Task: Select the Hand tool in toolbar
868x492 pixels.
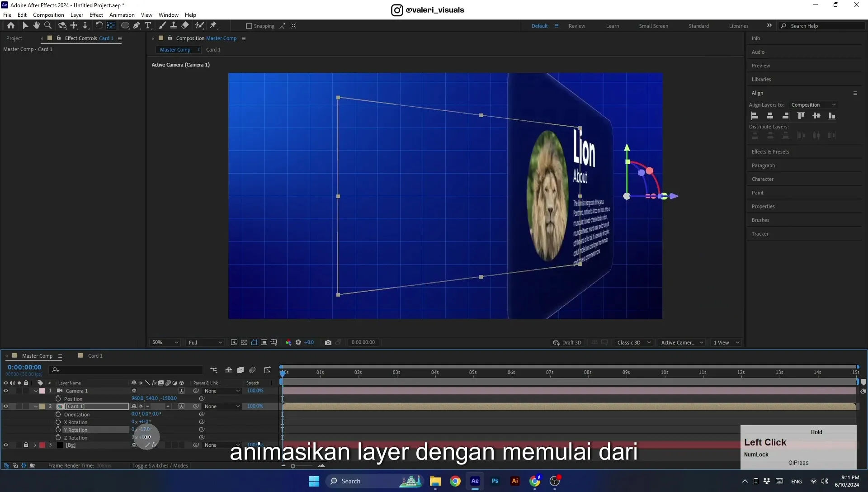Action: pyautogui.click(x=37, y=26)
